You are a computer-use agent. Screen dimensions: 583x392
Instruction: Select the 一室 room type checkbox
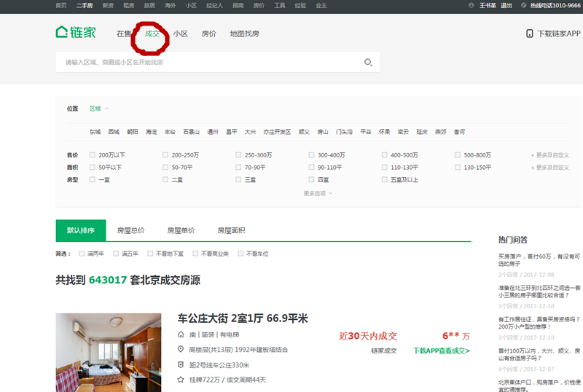click(93, 180)
